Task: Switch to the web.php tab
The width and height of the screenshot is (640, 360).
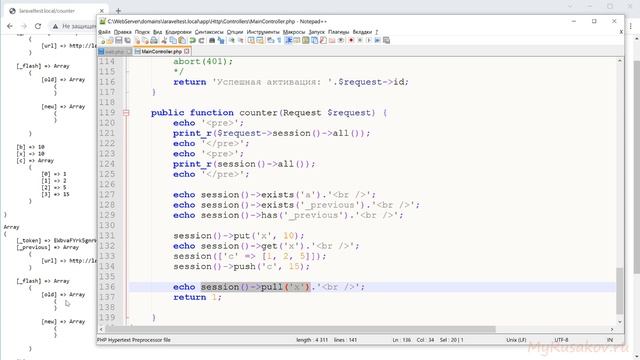Action: [115, 52]
